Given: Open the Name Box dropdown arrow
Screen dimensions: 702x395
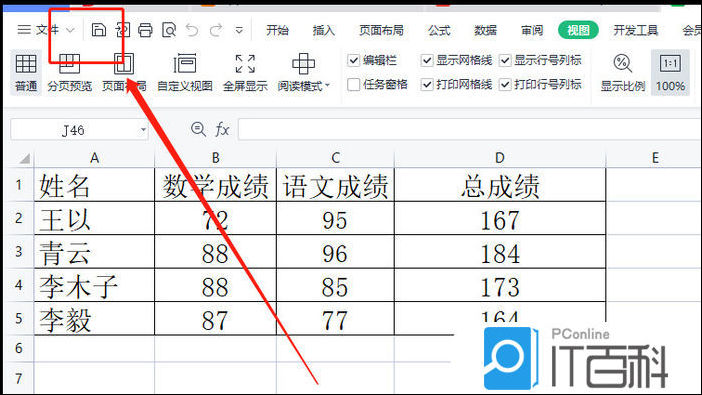Looking at the screenshot, I should 143,130.
